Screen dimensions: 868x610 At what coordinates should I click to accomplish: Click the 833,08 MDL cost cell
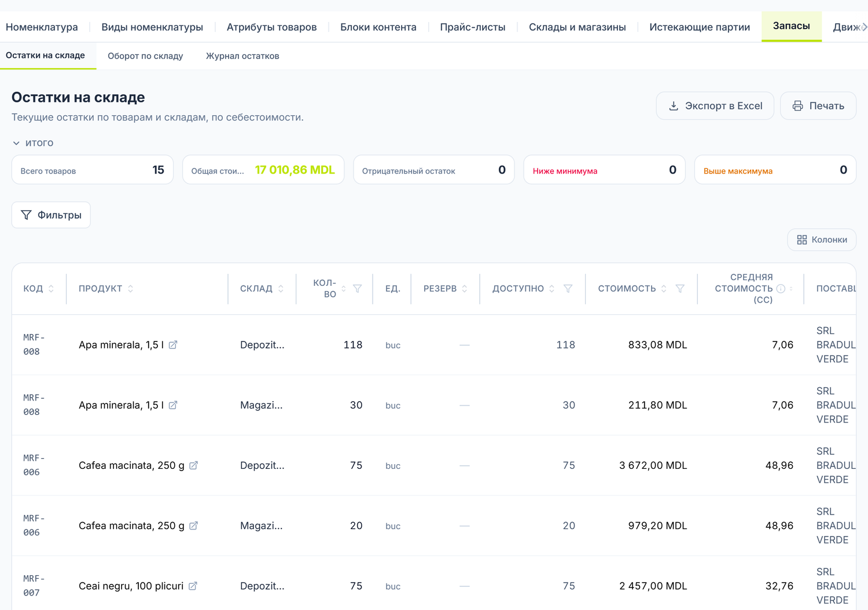coord(657,345)
